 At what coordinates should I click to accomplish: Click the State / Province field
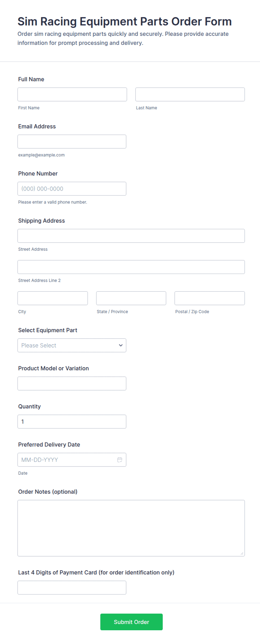(x=131, y=298)
